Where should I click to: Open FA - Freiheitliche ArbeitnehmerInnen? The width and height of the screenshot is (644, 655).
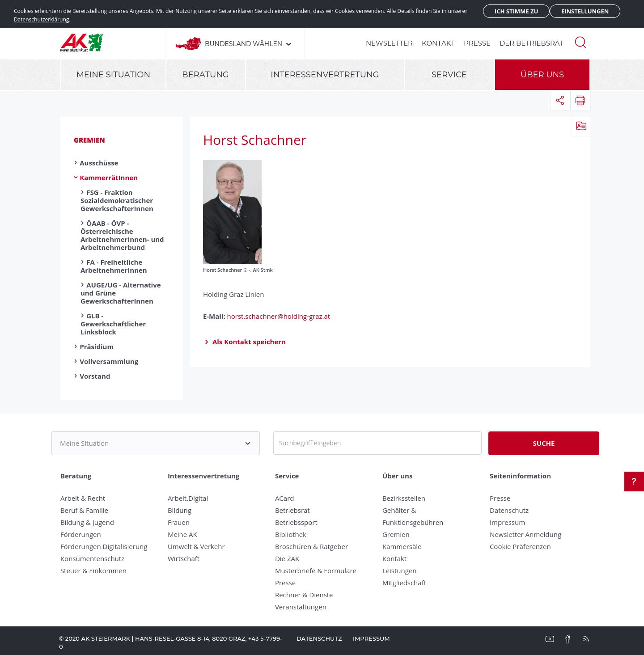pos(114,266)
